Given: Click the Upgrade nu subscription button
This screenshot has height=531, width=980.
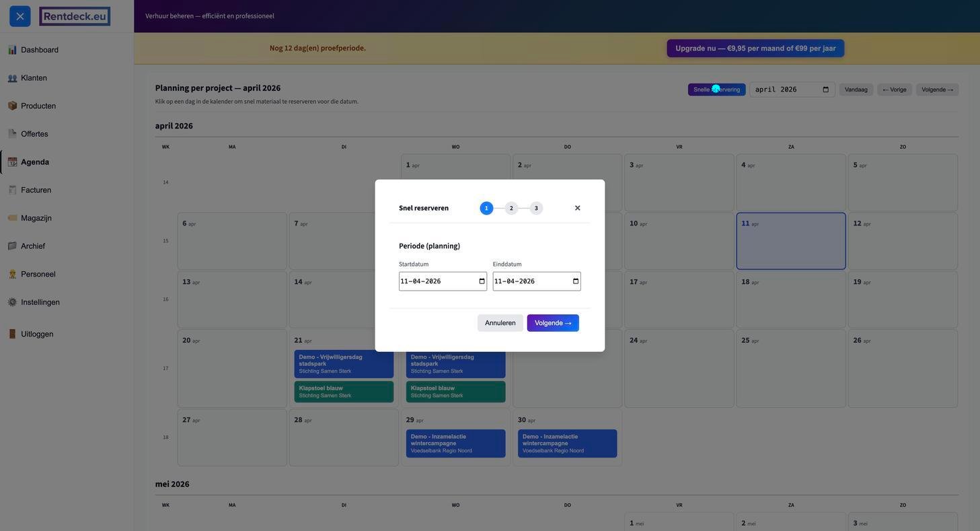Looking at the screenshot, I should pyautogui.click(x=755, y=48).
